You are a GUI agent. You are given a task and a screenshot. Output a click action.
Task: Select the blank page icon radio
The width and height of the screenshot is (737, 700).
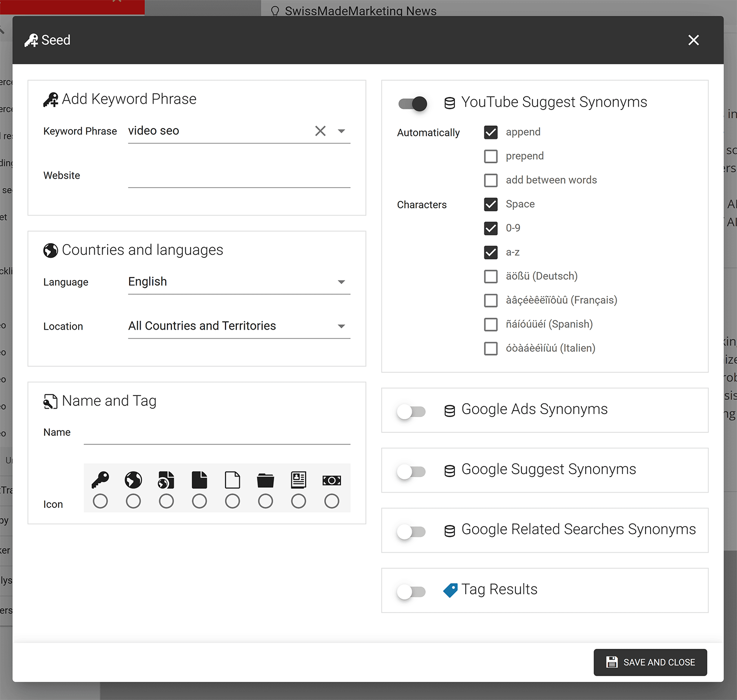point(232,501)
